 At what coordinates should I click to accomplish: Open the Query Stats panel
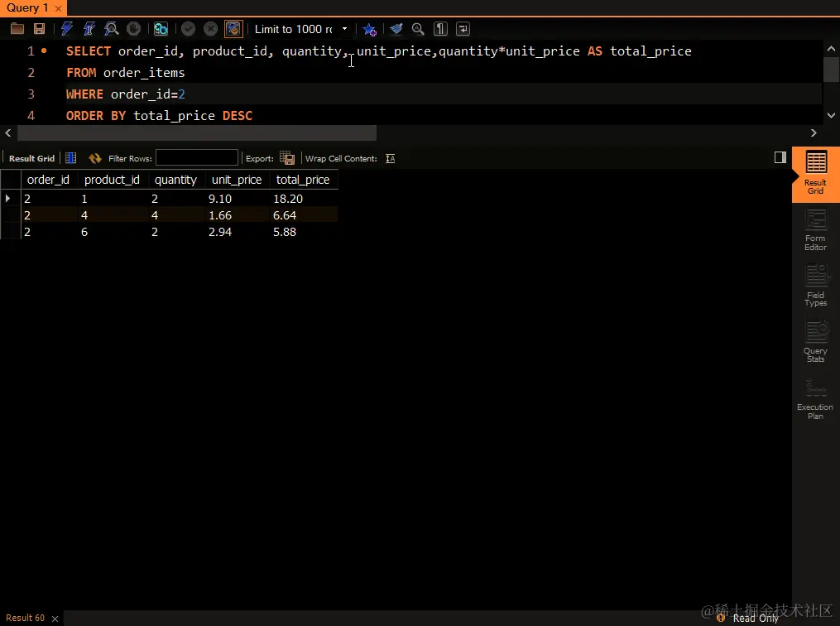815,342
